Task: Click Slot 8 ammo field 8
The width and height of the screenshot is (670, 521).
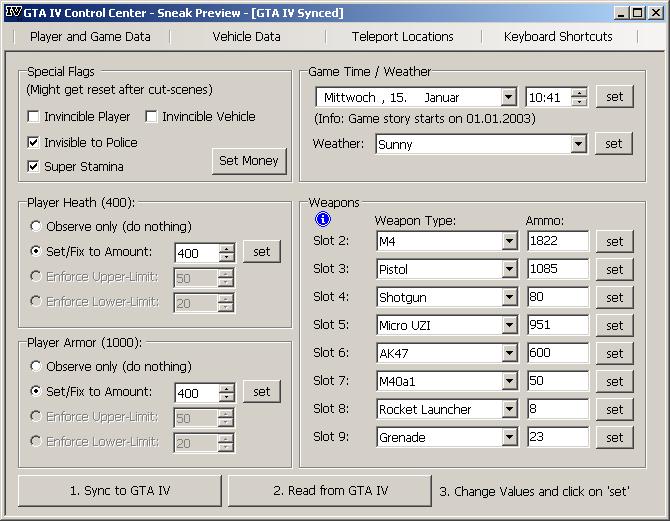Action: pyautogui.click(x=558, y=409)
